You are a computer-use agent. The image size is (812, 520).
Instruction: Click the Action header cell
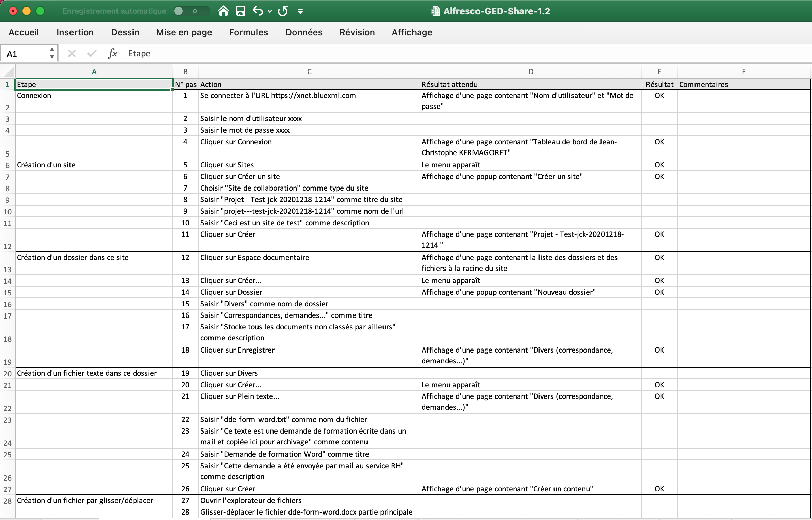(309, 84)
